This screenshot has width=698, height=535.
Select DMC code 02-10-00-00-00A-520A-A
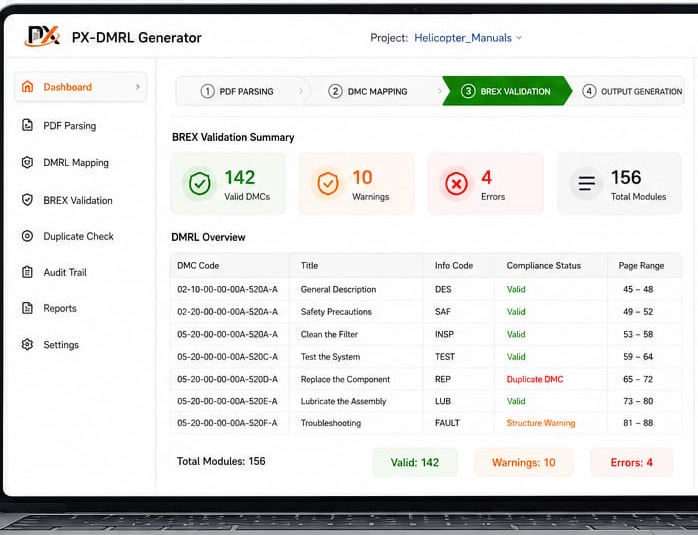pos(227,289)
